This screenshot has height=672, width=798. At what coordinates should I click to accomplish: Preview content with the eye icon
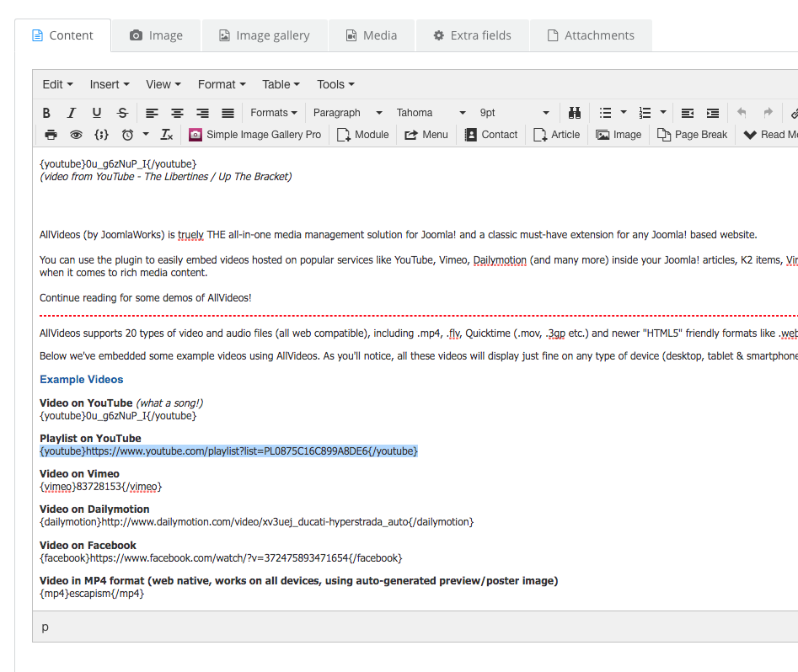tap(77, 135)
